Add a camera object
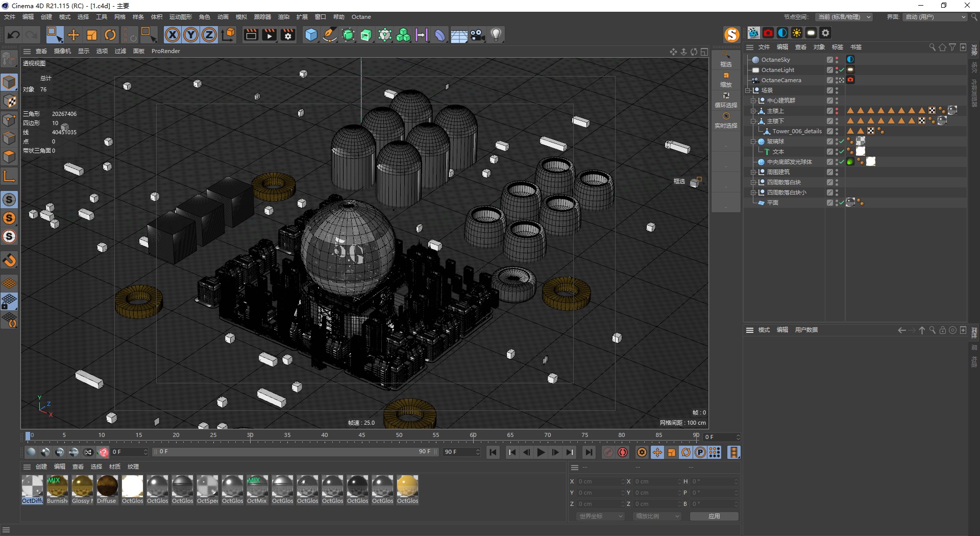 coord(478,35)
